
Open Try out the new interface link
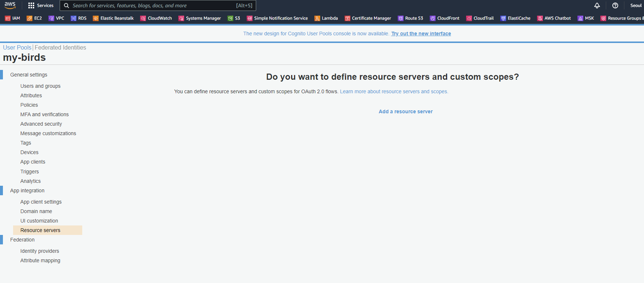tap(421, 34)
